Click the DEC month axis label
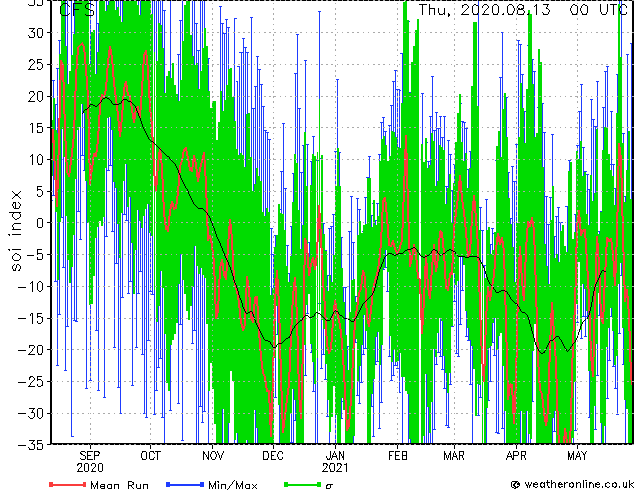Screen dimensions: 634x490 click(273, 456)
